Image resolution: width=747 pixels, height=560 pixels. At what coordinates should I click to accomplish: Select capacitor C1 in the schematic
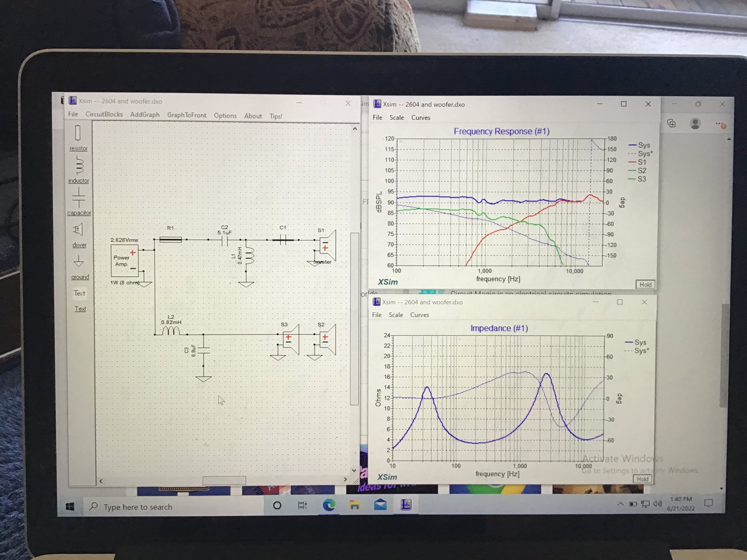(x=283, y=240)
